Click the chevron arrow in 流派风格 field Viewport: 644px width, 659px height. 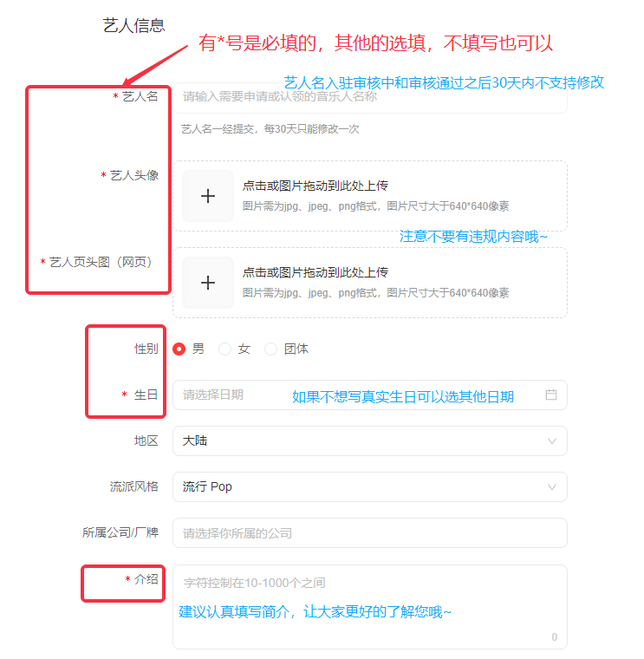pos(552,487)
